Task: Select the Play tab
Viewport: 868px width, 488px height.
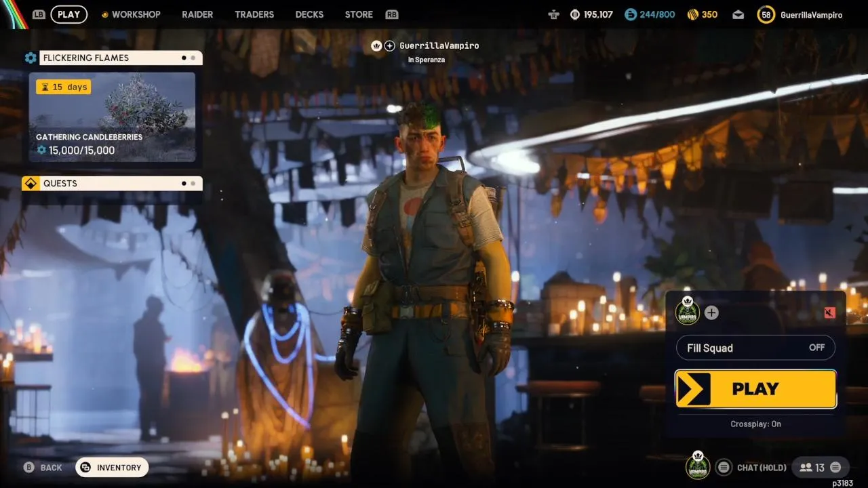Action: tap(68, 14)
